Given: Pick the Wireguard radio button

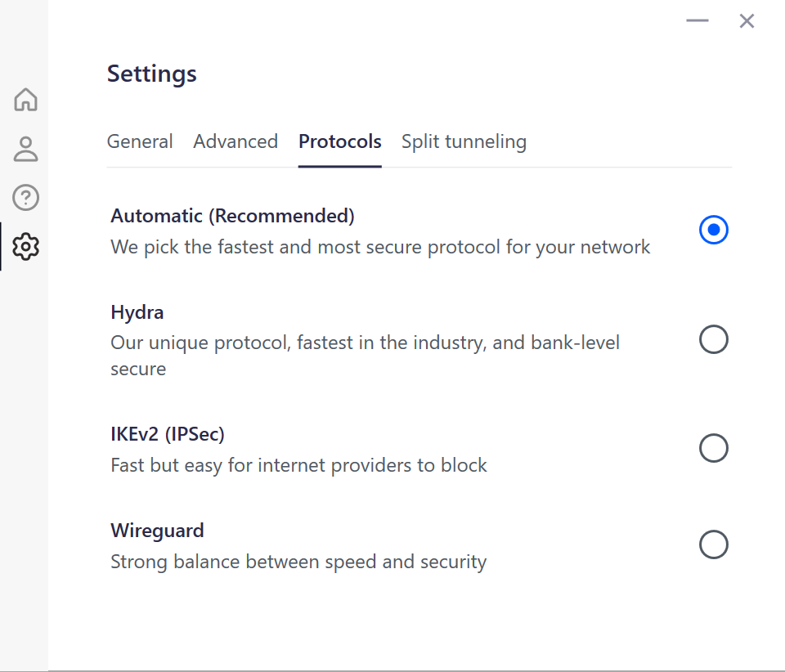Looking at the screenshot, I should pyautogui.click(x=714, y=544).
